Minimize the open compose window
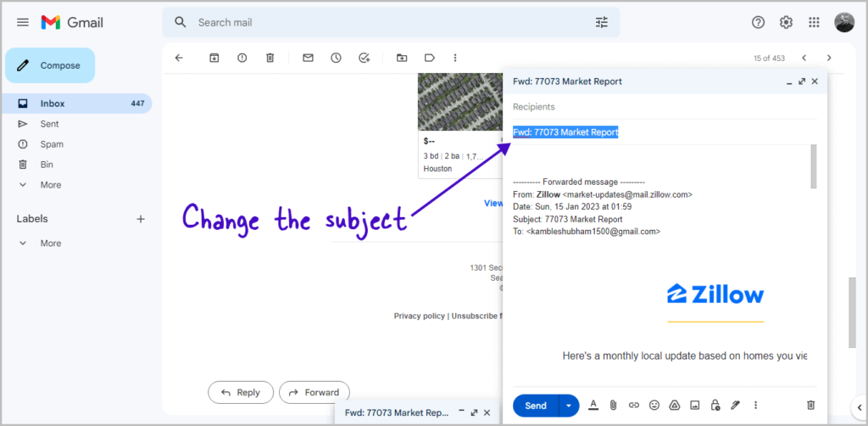Screen dimensions: 868x426 tap(789, 82)
